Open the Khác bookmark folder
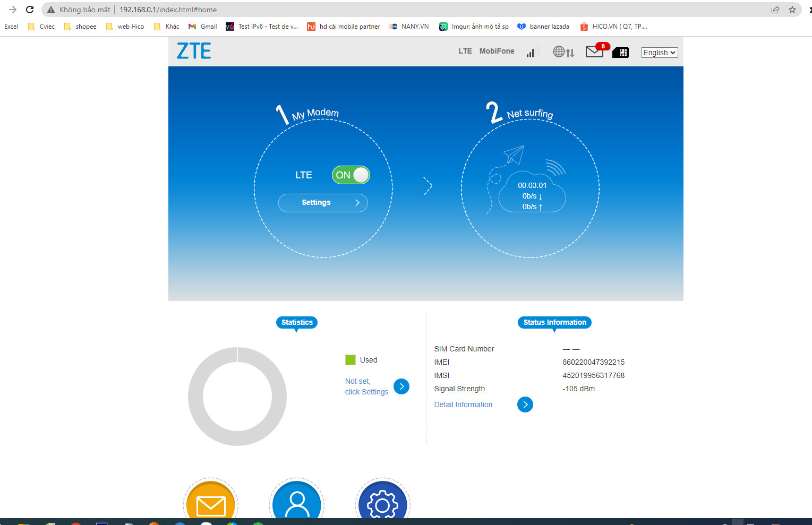Screen dimensions: 812x525 click(x=166, y=27)
